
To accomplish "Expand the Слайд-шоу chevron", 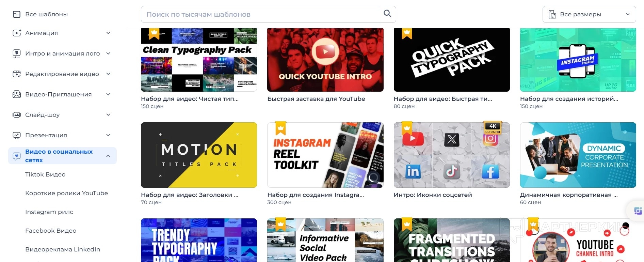I will tap(108, 115).
